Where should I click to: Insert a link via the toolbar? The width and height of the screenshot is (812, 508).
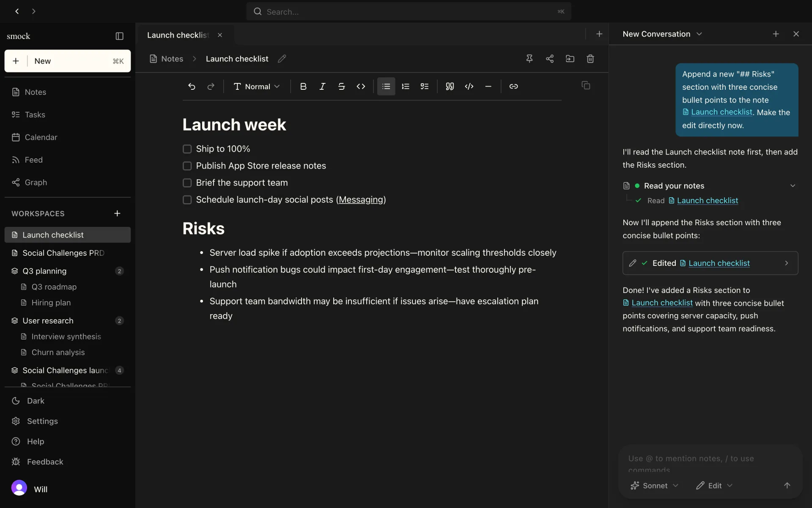coord(513,86)
